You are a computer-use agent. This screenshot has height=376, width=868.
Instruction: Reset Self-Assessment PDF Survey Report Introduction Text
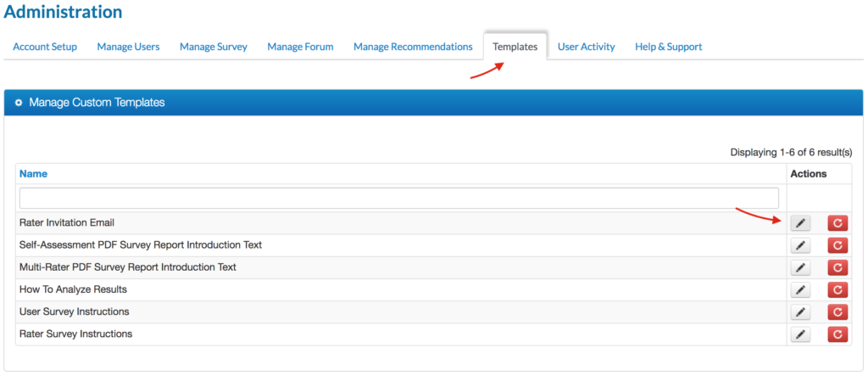click(837, 245)
